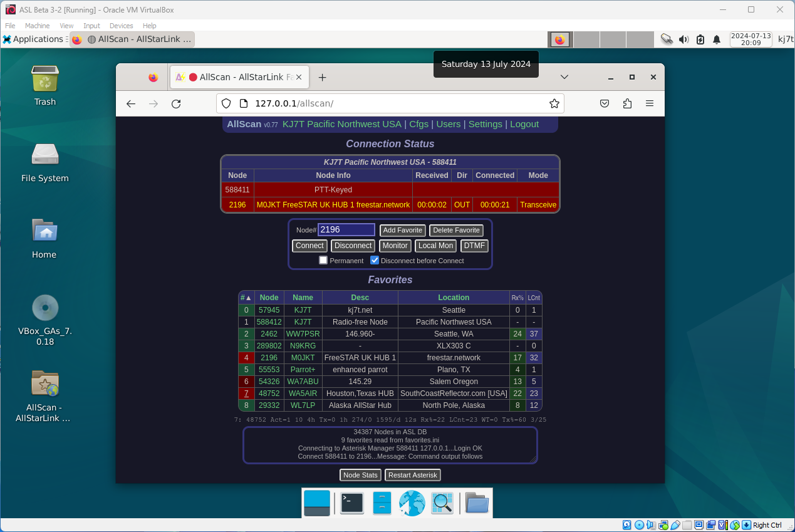The width and height of the screenshot is (795, 532).
Task: Click inside the Node# input field
Action: click(346, 229)
